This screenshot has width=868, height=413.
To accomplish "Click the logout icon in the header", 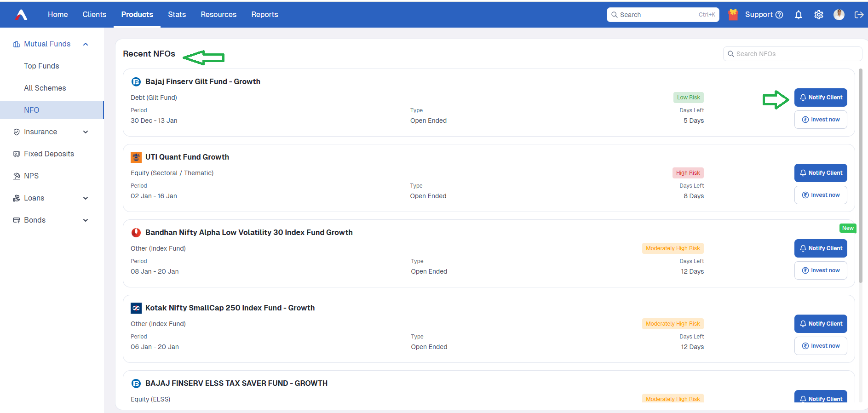I will point(859,15).
